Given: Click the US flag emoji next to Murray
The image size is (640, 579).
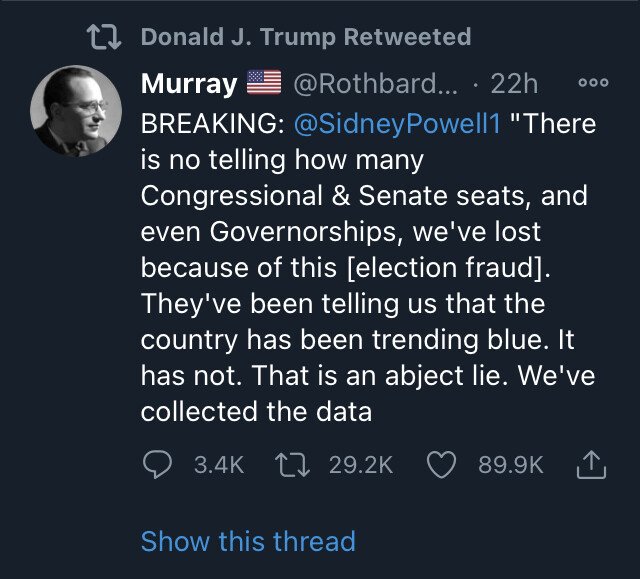Looking at the screenshot, I should [x=264, y=85].
